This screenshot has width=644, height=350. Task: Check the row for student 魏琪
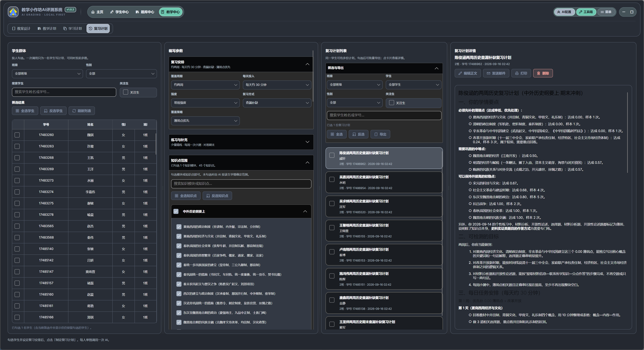click(x=17, y=135)
